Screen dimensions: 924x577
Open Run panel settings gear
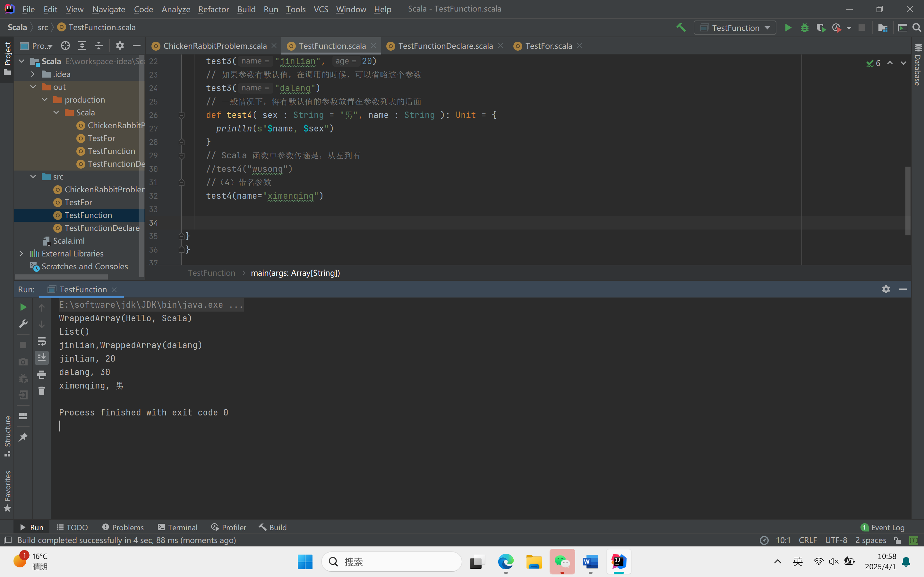point(886,289)
